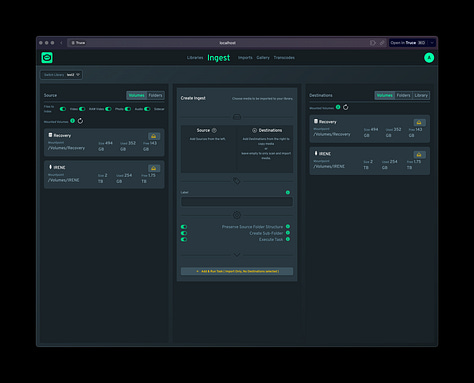The width and height of the screenshot is (474, 383).
Task: Toggle the Sidecar file index switch
Action: tap(147, 109)
